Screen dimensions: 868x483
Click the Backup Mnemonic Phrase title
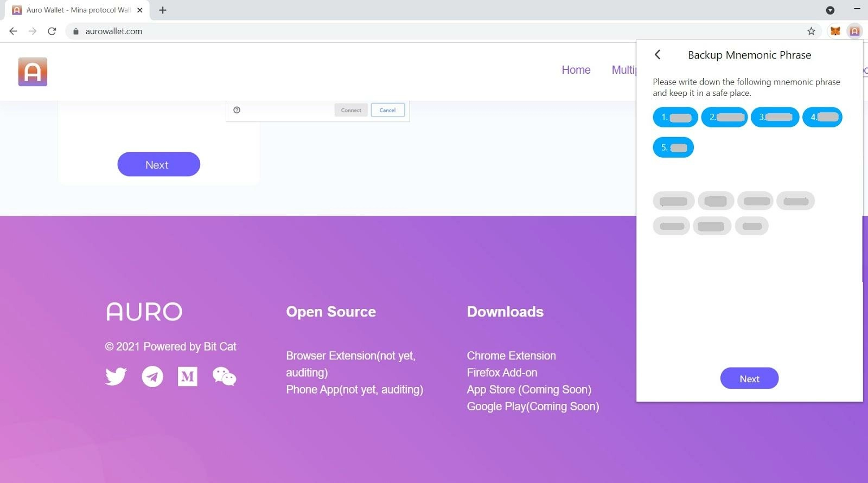coord(749,55)
